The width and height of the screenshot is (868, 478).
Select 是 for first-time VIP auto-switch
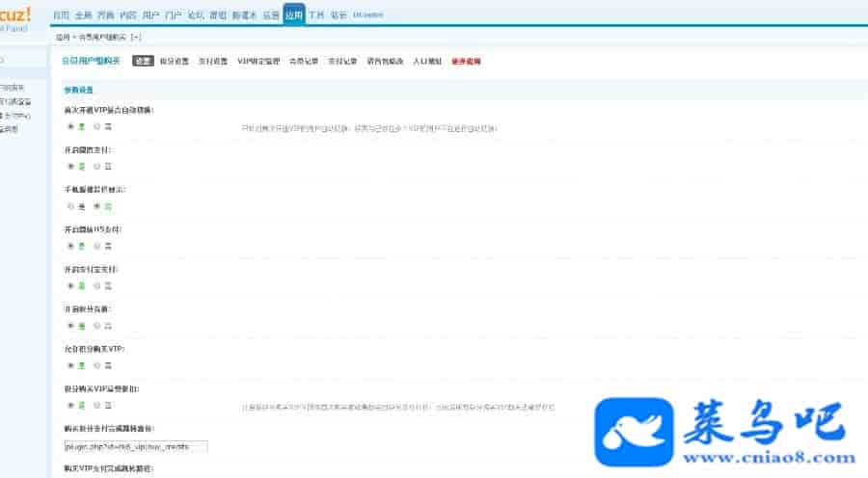point(70,126)
